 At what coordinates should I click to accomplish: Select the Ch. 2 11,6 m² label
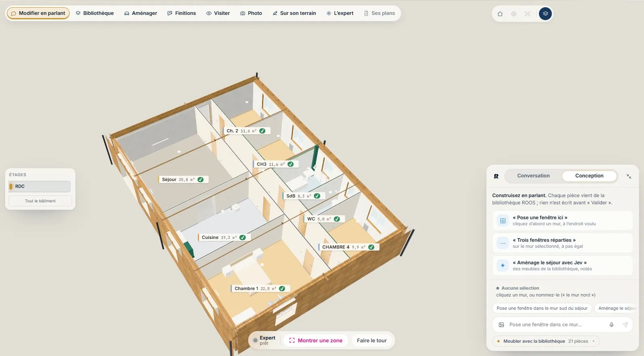(246, 131)
